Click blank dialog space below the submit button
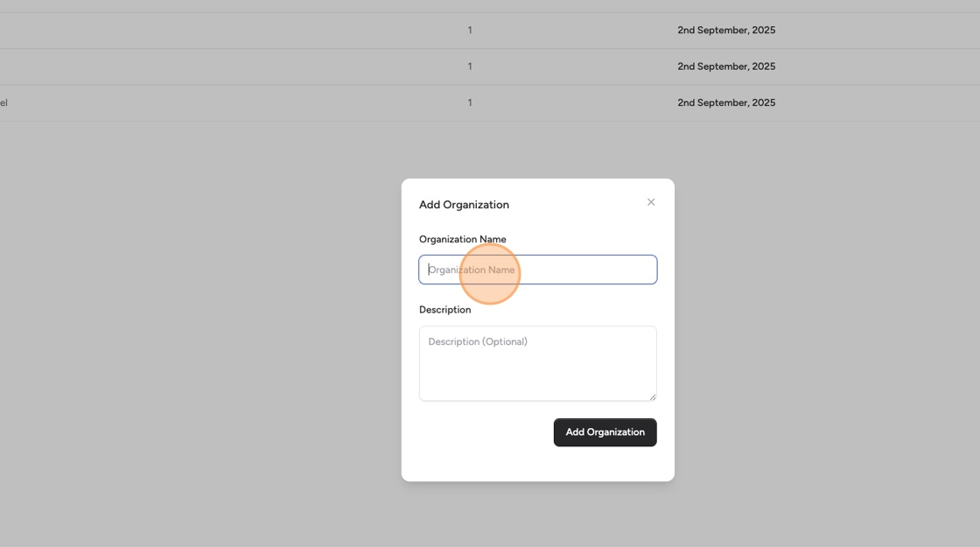 537,464
